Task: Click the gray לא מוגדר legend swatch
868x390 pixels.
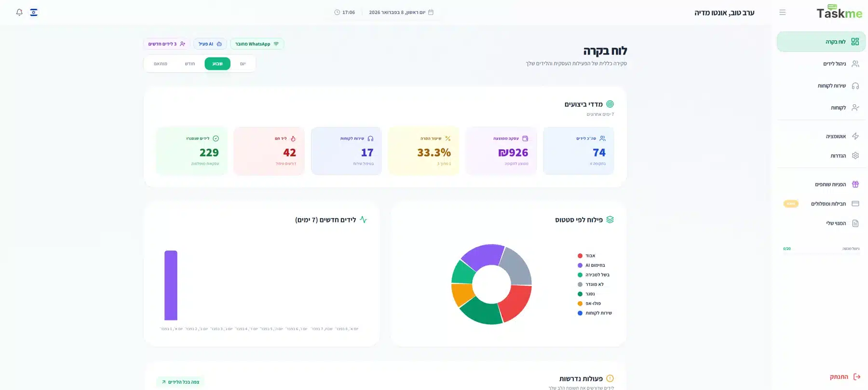Action: click(x=580, y=284)
